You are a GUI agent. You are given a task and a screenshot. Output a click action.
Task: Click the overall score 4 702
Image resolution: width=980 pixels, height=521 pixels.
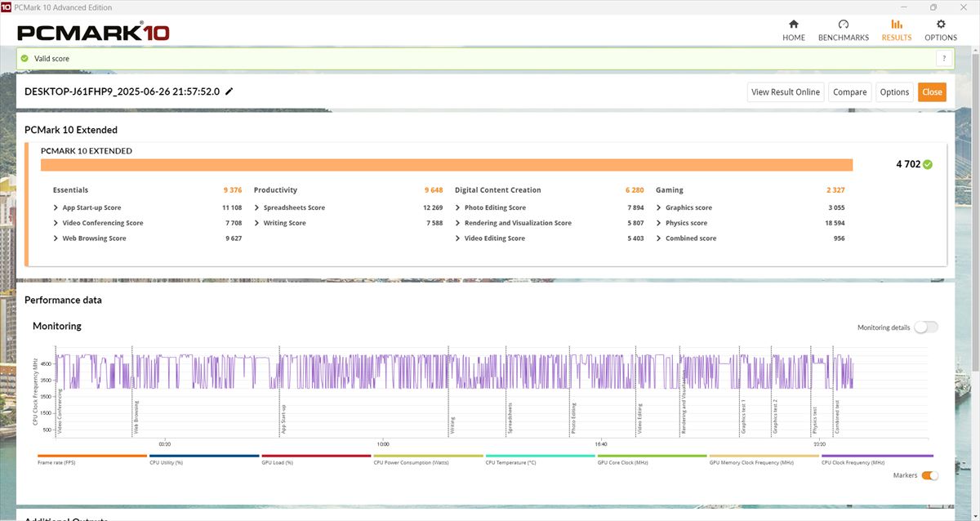908,164
